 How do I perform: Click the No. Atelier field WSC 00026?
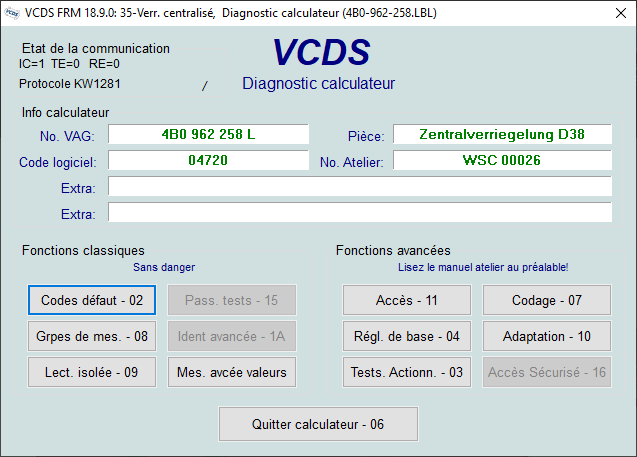click(x=502, y=160)
